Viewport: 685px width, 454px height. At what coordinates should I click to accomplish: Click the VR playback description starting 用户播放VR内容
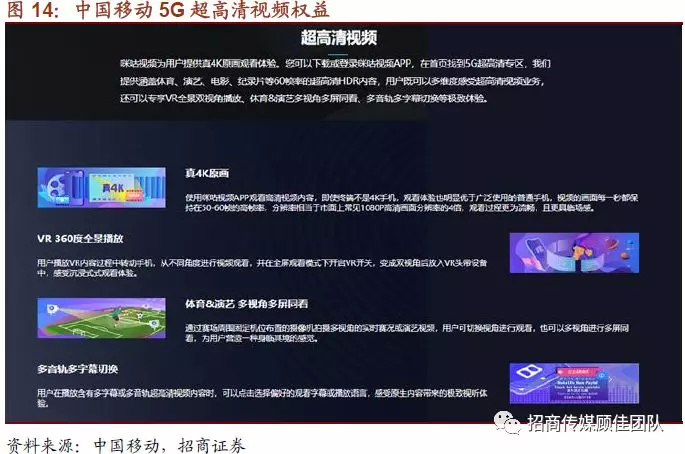point(262,268)
